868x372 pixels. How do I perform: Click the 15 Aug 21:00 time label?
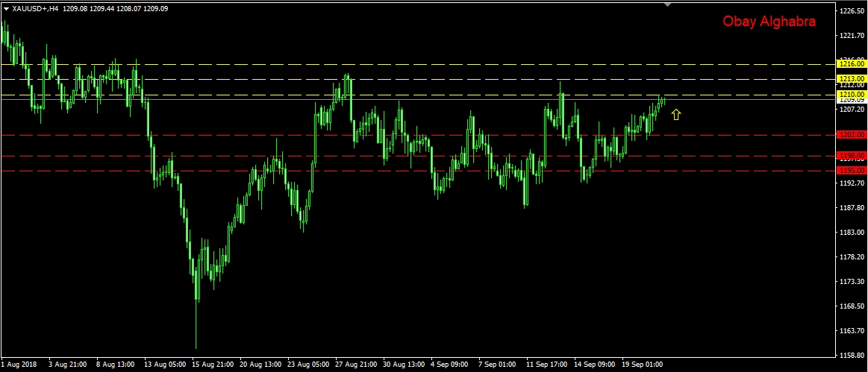tap(213, 365)
